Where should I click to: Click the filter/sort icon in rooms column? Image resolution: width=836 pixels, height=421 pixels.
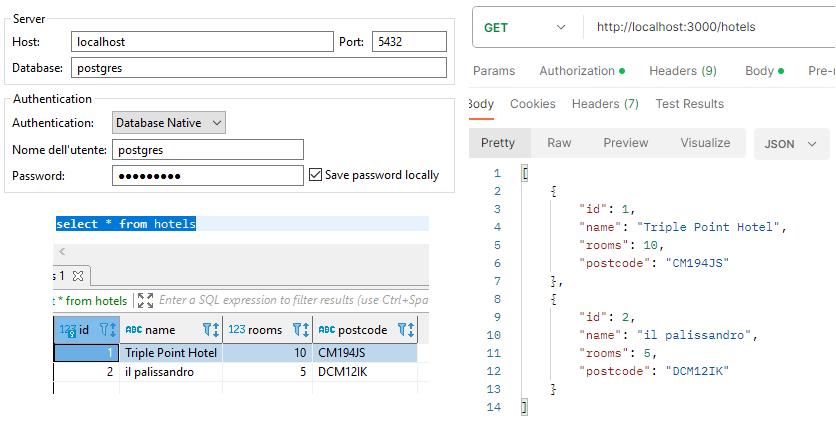[300, 330]
